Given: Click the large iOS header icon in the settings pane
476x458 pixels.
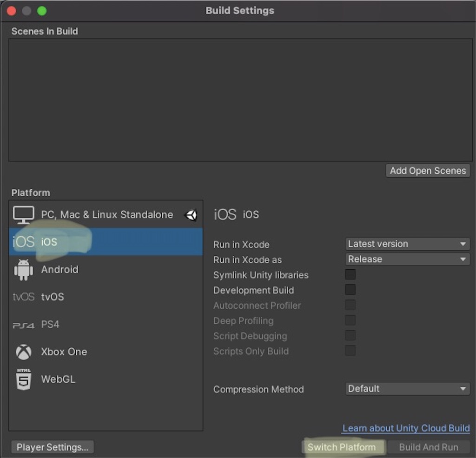Looking at the screenshot, I should [225, 214].
